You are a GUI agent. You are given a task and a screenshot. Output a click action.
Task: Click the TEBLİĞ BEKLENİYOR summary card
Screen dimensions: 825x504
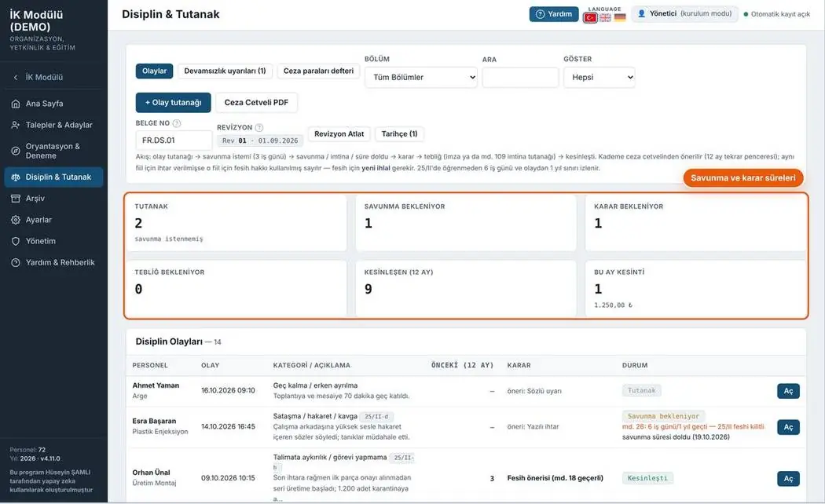[x=236, y=289]
